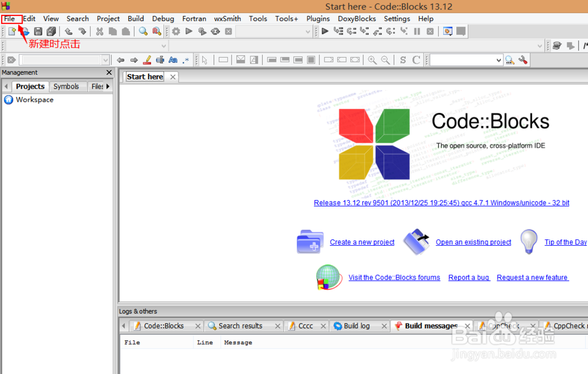The image size is (588, 374).
Task: Click the Abort build icon
Action: tap(228, 32)
